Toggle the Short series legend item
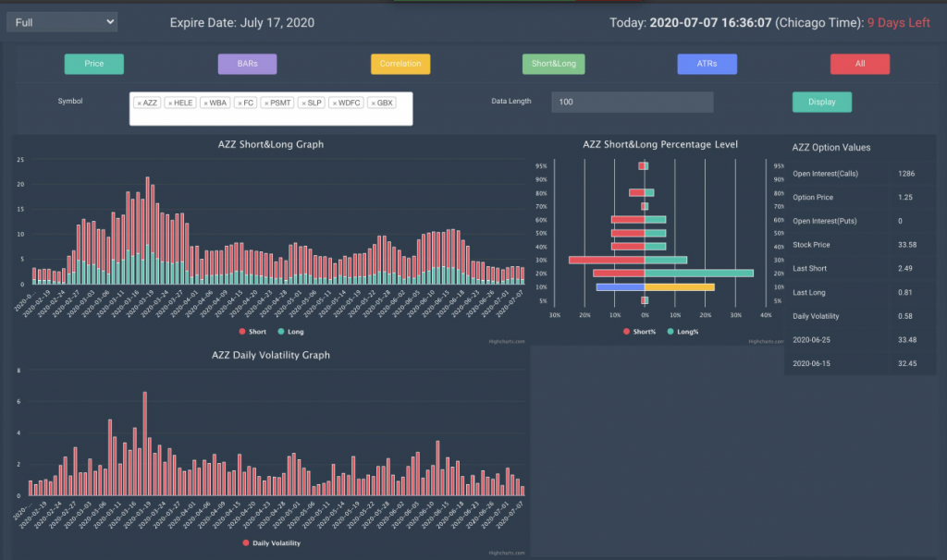 tap(252, 332)
